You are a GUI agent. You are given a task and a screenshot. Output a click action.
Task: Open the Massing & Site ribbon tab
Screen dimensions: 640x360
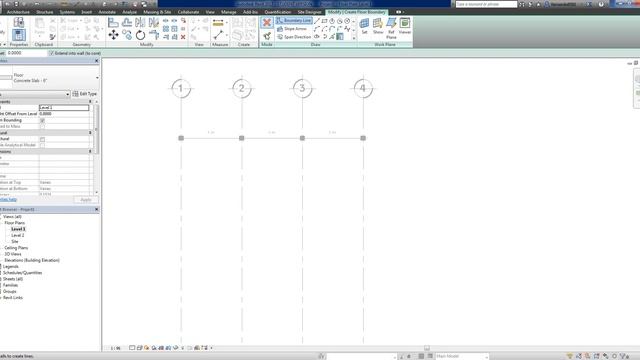point(157,12)
